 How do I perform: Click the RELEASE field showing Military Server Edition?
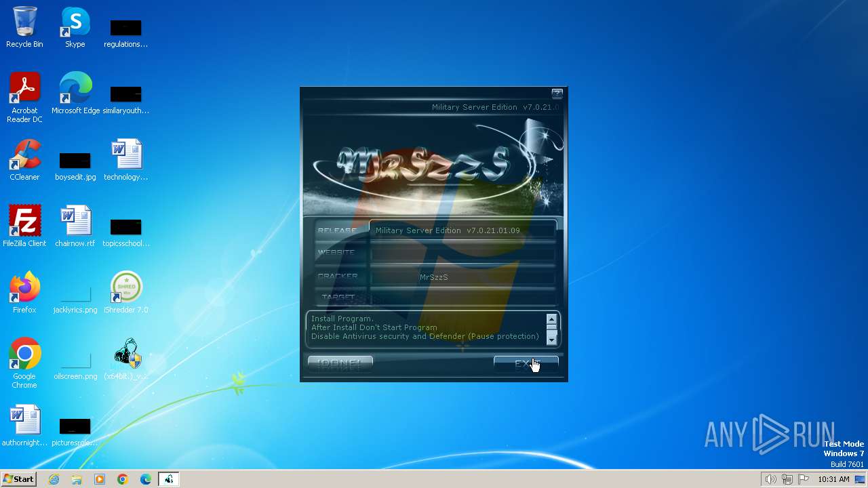point(463,230)
